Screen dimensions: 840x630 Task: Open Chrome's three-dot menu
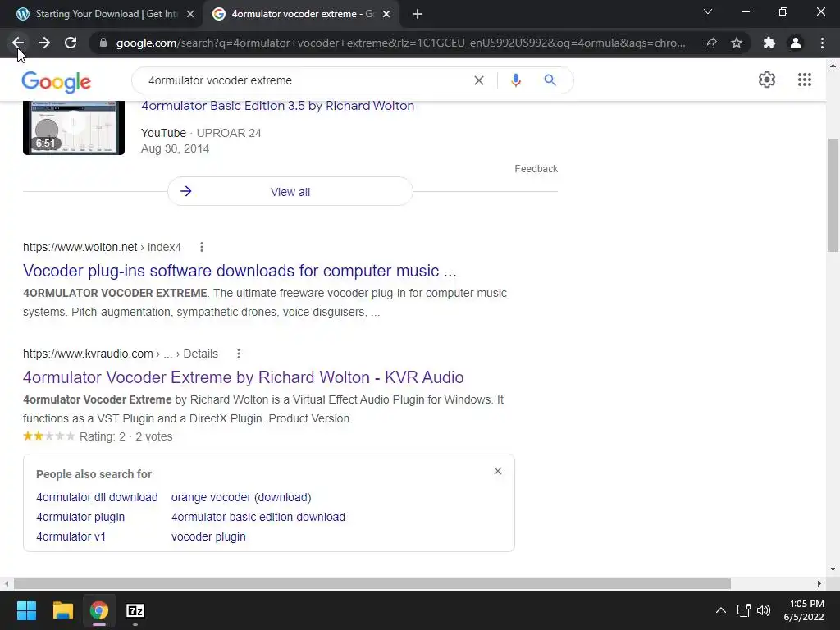(822, 43)
